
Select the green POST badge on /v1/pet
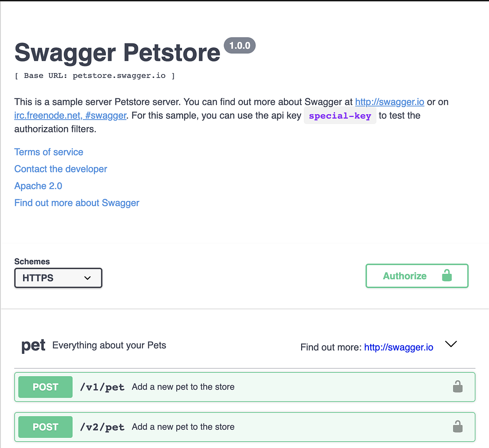(x=45, y=386)
